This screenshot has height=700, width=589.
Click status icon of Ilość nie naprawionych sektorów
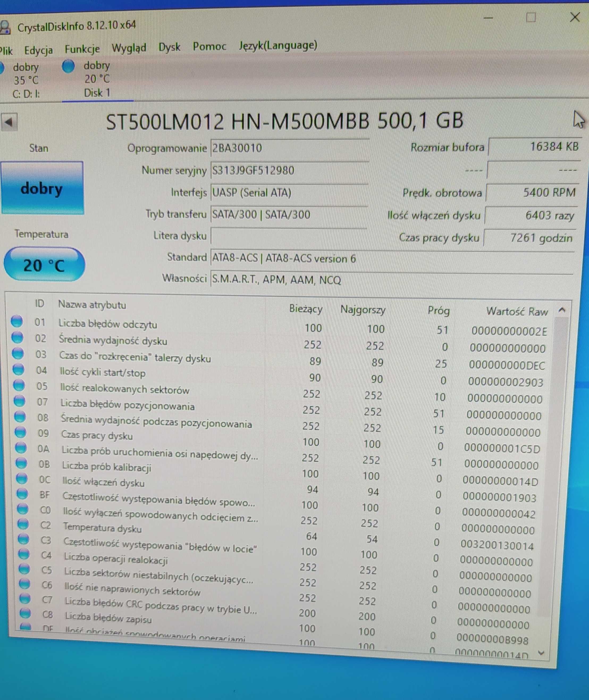tap(24, 584)
